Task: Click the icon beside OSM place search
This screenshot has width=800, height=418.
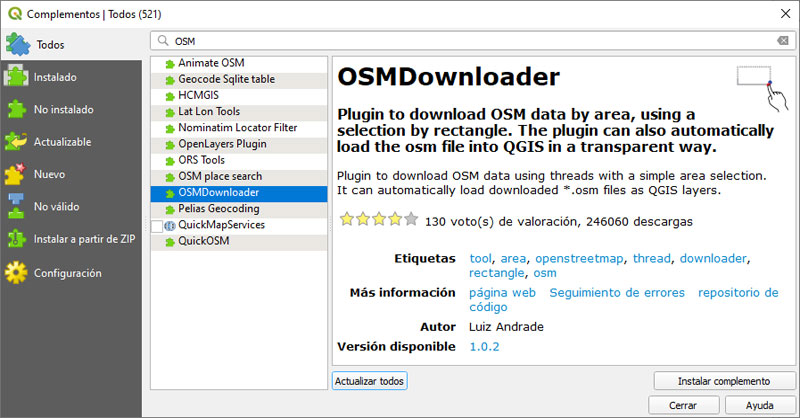Action: (170, 177)
